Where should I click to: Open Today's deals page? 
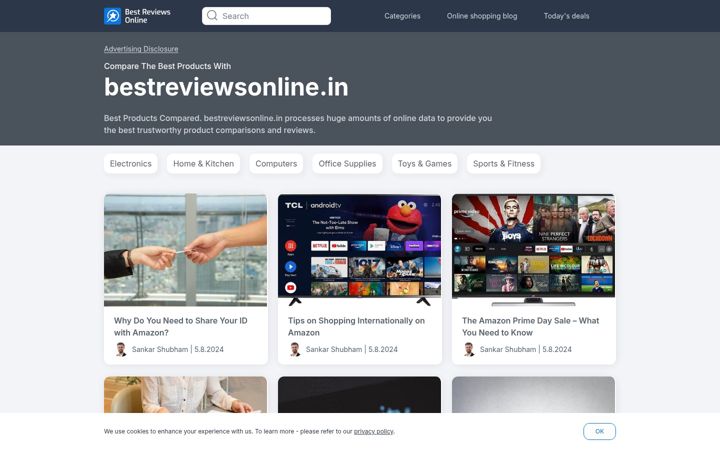click(566, 16)
